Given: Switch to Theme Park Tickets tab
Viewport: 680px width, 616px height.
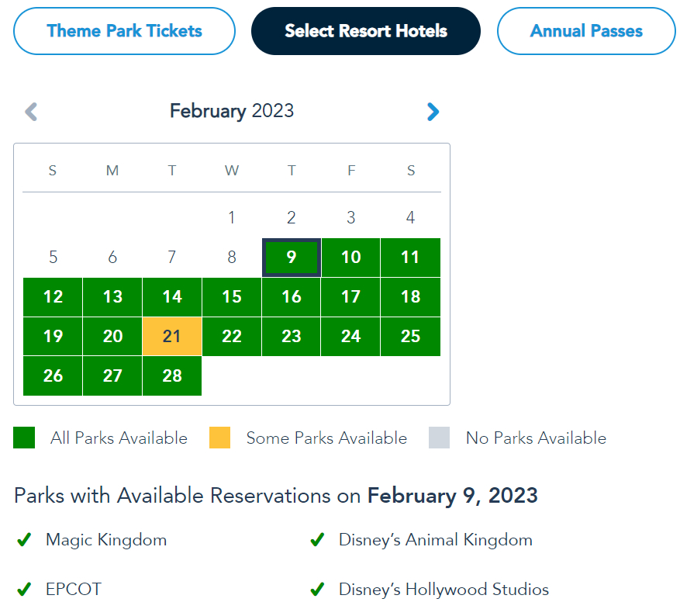Looking at the screenshot, I should (x=124, y=31).
